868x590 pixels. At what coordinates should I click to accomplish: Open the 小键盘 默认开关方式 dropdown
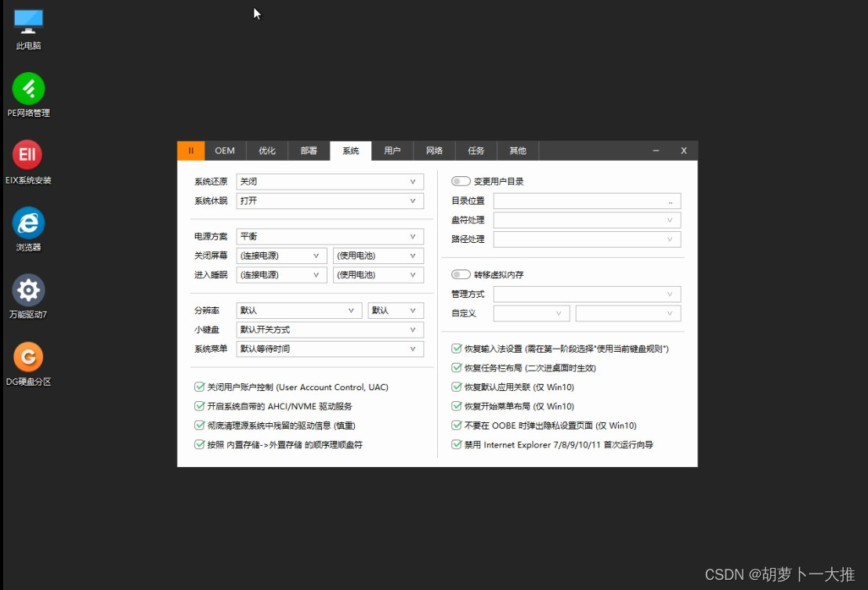pos(329,329)
